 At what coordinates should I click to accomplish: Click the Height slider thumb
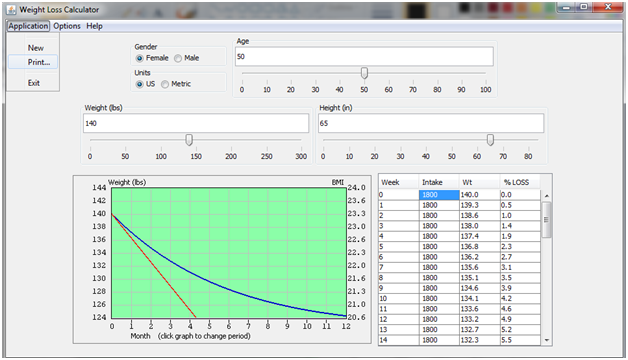[490, 140]
